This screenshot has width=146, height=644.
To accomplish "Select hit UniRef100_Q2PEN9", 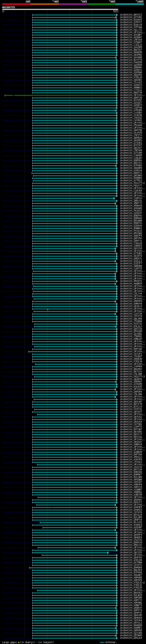I will (x=131, y=72).
